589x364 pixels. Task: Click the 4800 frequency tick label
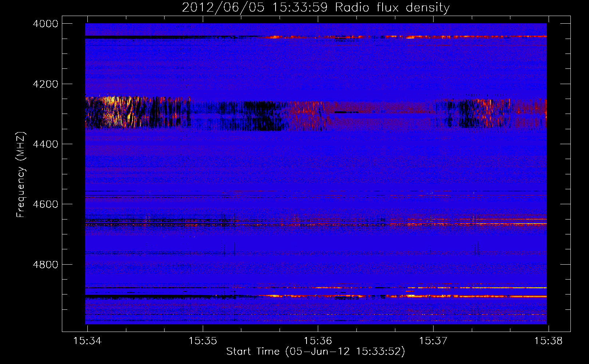46,265
